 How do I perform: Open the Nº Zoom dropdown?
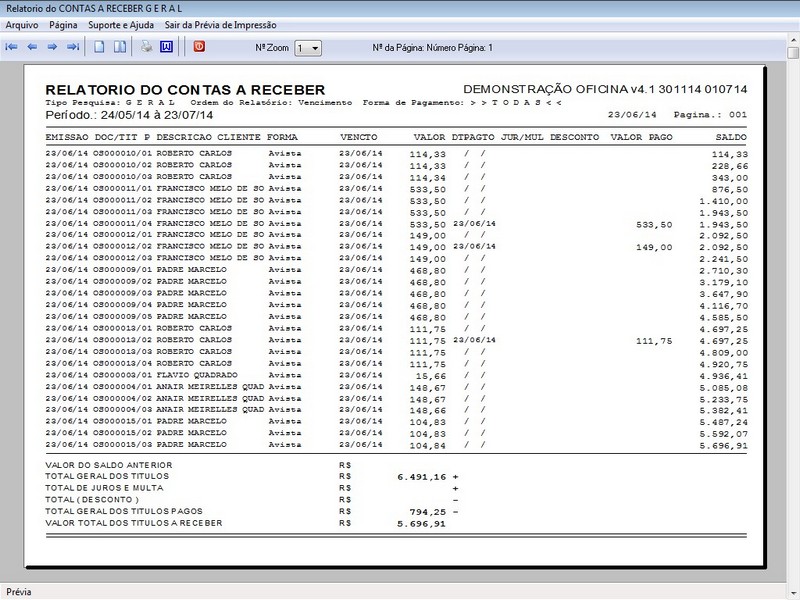click(x=309, y=48)
